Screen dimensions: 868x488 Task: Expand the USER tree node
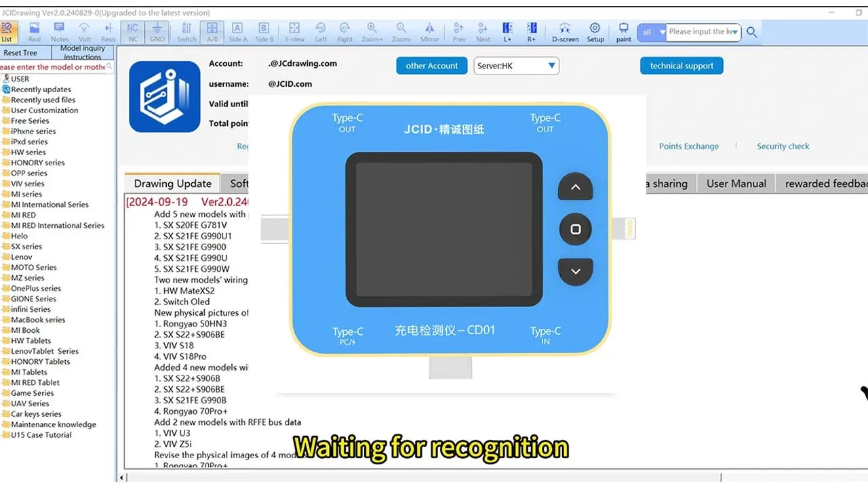point(15,79)
